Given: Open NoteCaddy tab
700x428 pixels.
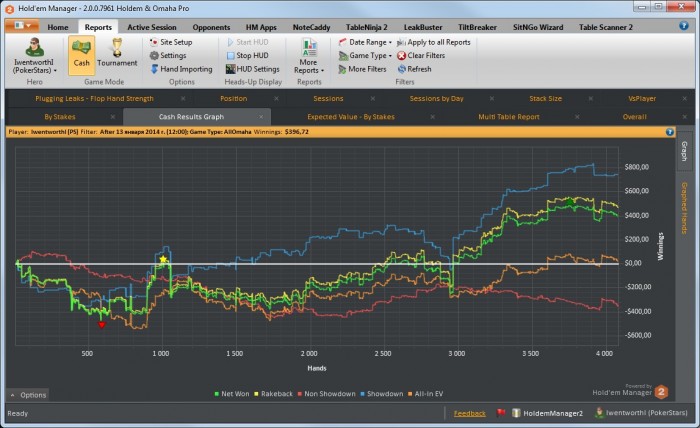Looking at the screenshot, I should click(x=311, y=27).
